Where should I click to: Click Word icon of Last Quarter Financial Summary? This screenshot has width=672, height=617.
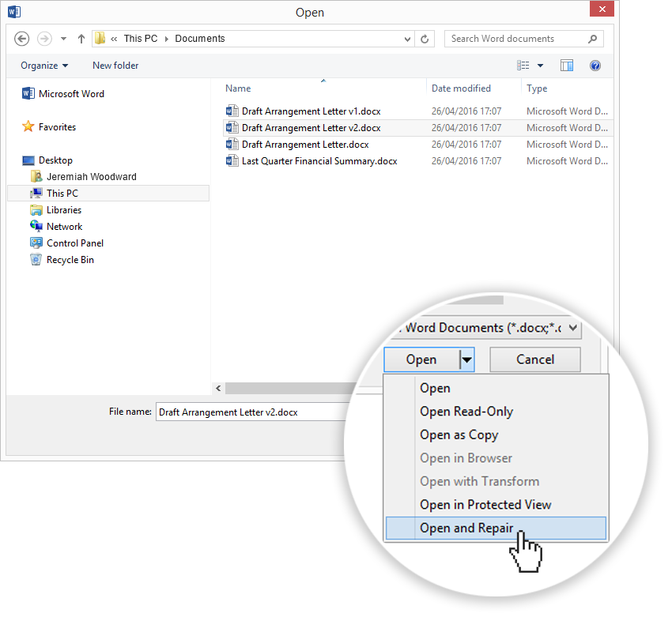click(x=232, y=160)
